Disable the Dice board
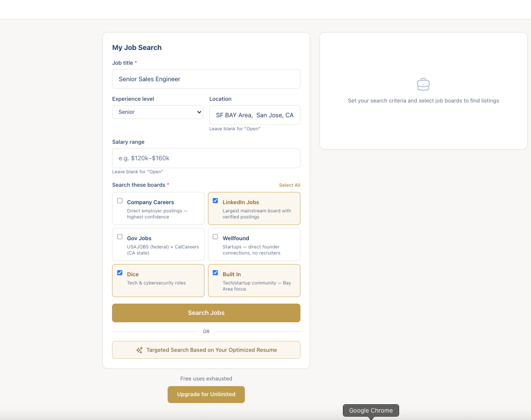 [120, 272]
